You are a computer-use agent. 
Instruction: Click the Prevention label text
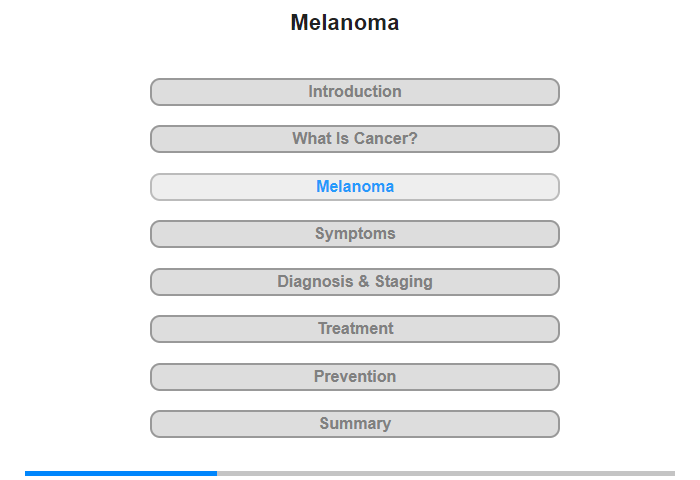pyautogui.click(x=355, y=376)
